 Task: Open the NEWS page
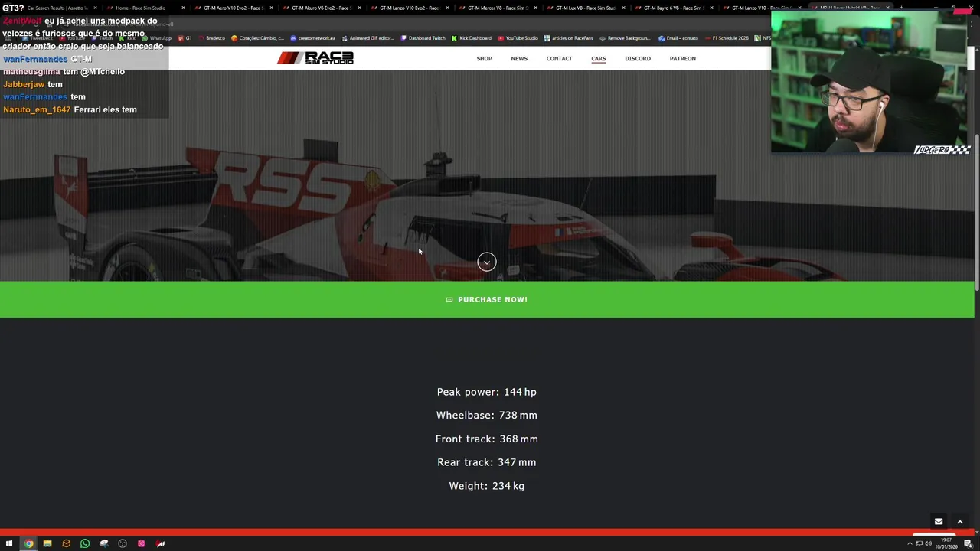(x=519, y=58)
